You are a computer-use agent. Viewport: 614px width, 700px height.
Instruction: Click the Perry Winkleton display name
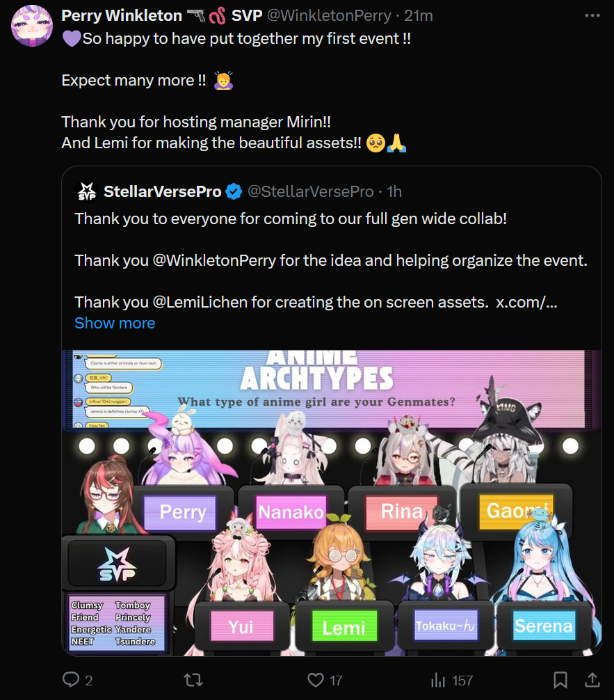(x=122, y=15)
